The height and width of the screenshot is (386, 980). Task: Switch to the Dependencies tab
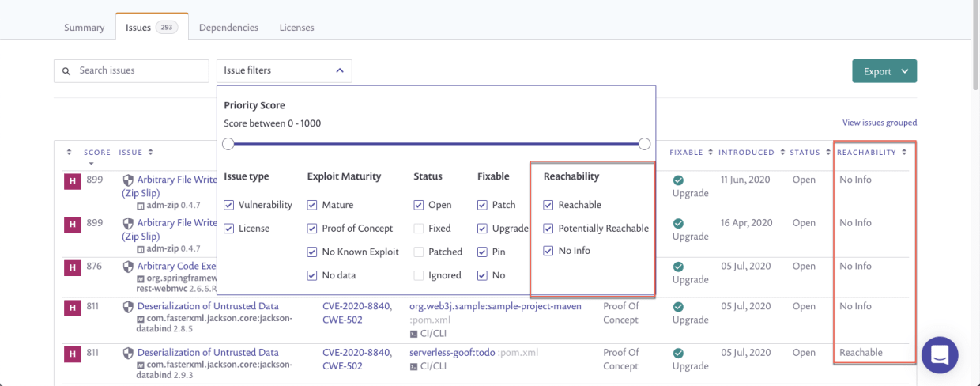tap(228, 28)
